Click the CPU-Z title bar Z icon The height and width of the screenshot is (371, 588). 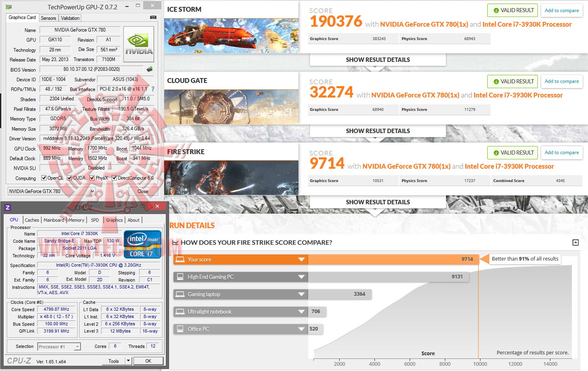8,208
